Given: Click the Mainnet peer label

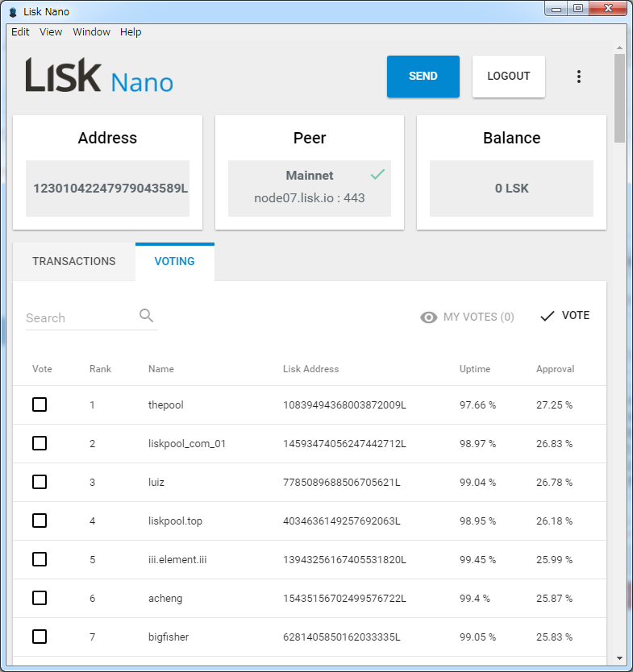Looking at the screenshot, I should [309, 176].
